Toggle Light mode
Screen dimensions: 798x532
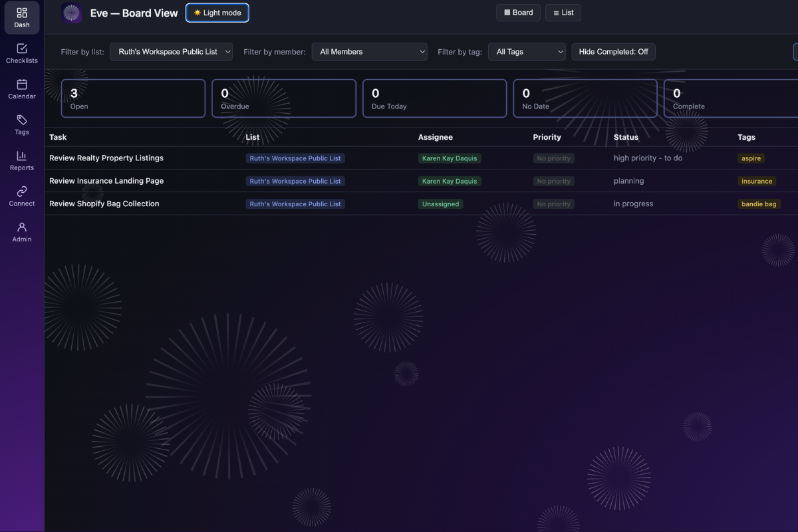tap(217, 13)
